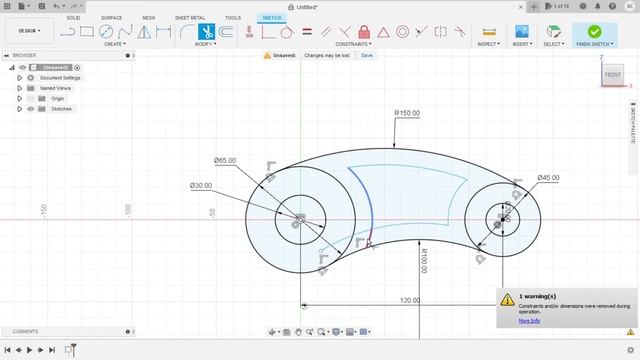Apply the Midpoint triangle constraint

383,31
